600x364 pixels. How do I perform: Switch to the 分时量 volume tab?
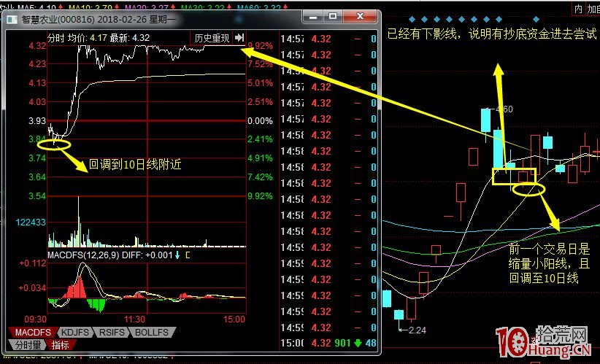coord(28,344)
